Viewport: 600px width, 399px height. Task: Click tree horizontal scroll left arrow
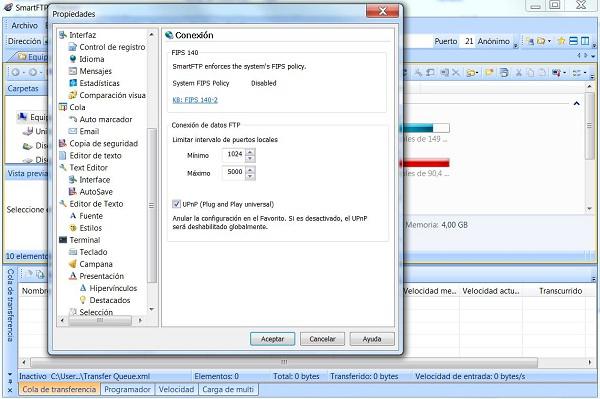(x=62, y=320)
